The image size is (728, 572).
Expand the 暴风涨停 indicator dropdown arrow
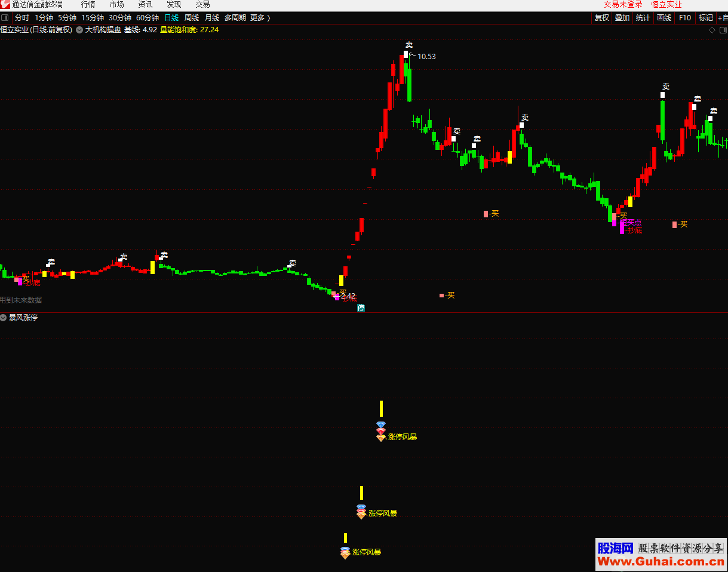4,318
